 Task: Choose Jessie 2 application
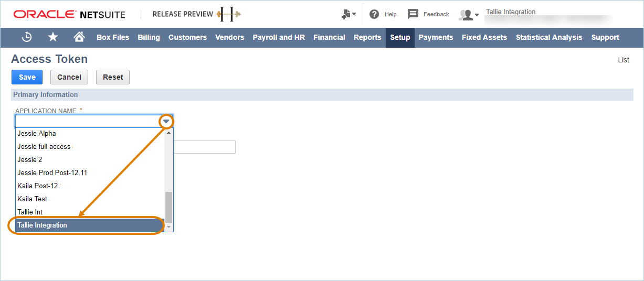(x=90, y=159)
